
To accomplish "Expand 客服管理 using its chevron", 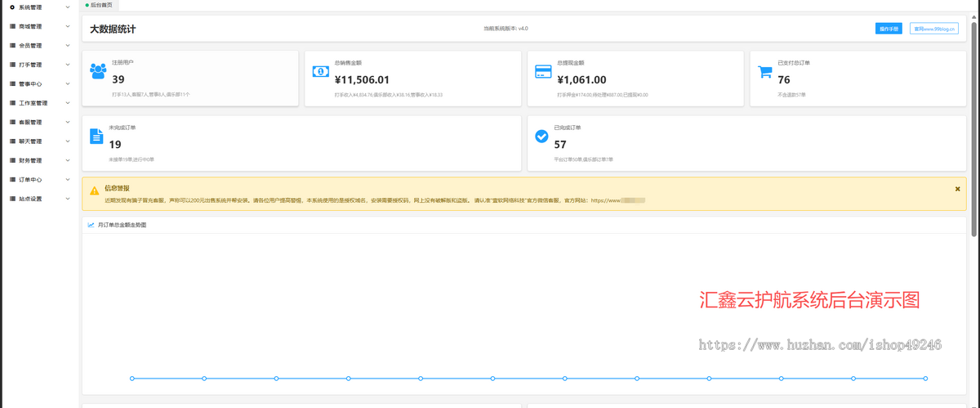I will (68, 122).
